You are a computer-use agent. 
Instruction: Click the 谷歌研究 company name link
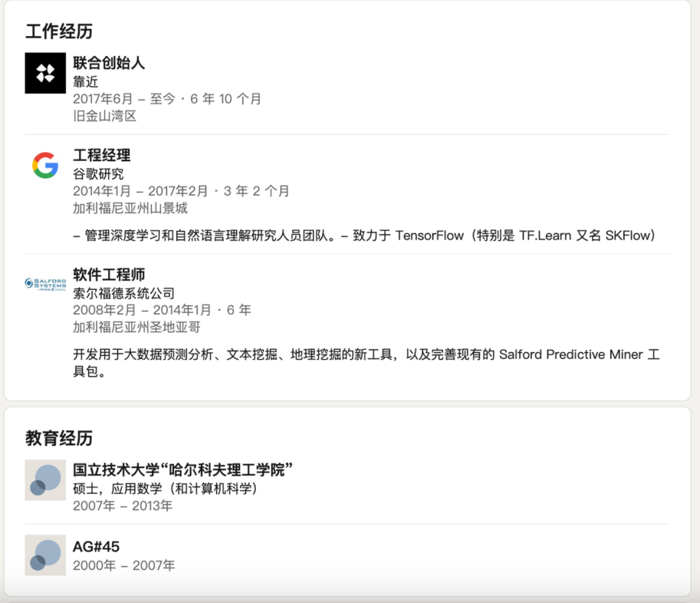click(x=97, y=173)
